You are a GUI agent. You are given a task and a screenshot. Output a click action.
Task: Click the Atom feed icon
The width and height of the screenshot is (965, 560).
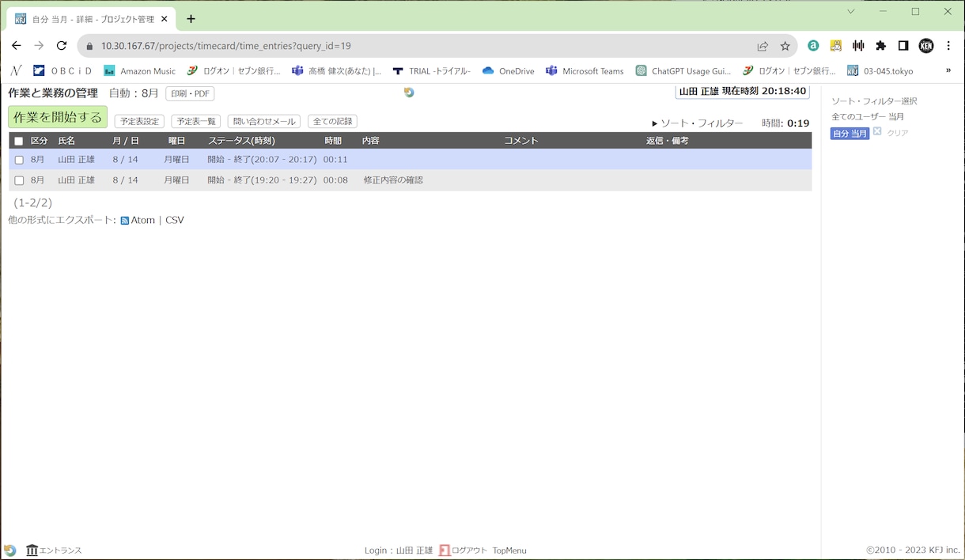coord(125,221)
